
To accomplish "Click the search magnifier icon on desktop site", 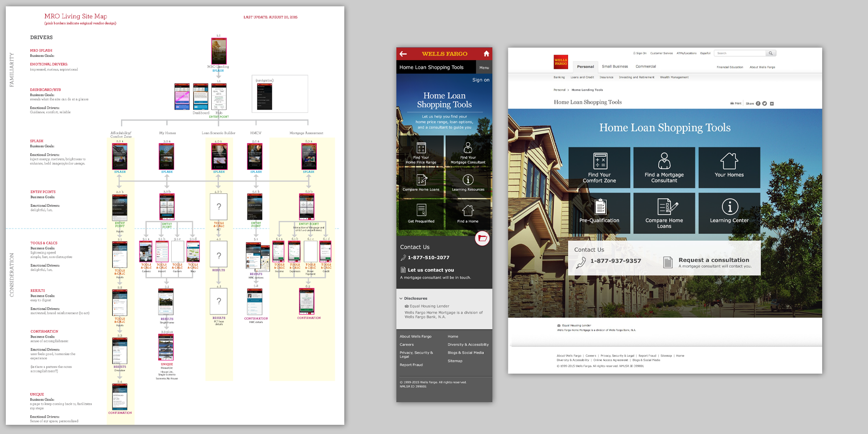I will pyautogui.click(x=771, y=53).
